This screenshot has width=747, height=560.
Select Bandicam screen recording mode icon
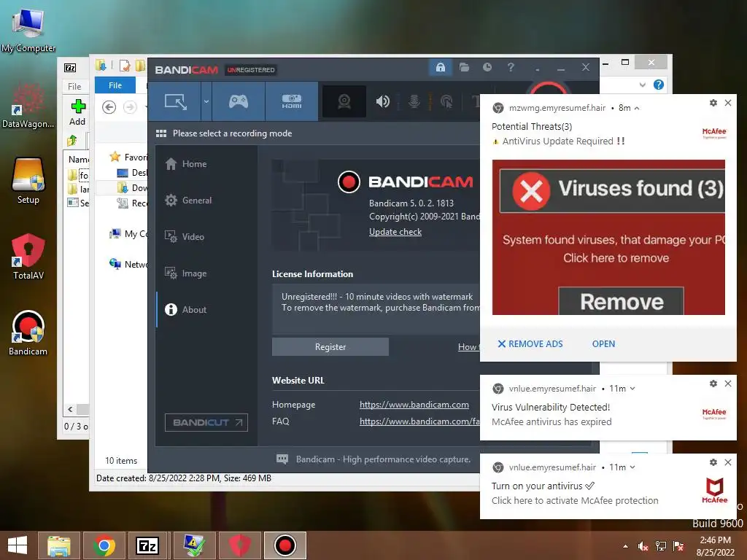176,101
